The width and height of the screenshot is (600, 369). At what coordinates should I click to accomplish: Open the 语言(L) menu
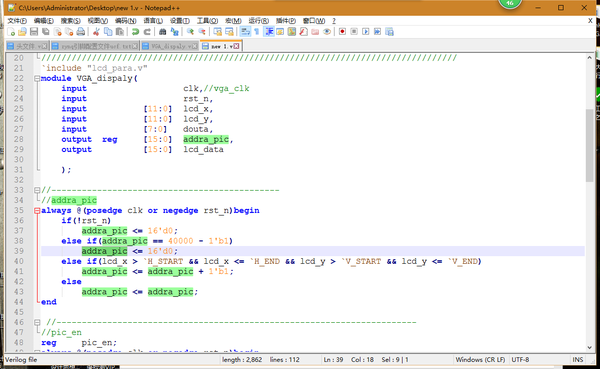click(x=153, y=21)
